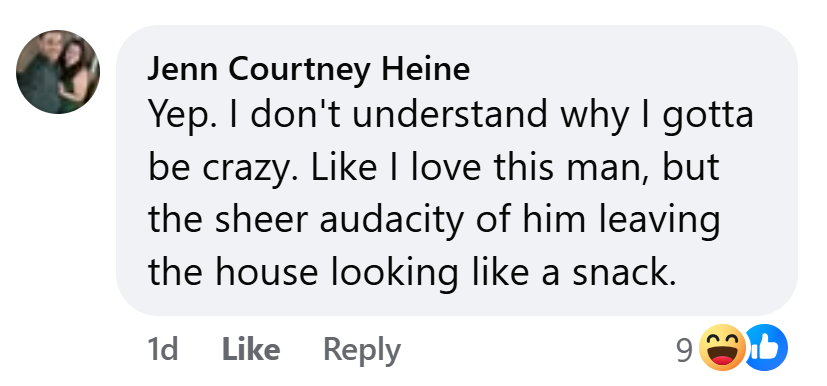Show who reacted with Like thumbs-up
The image size is (827, 386).
pos(766,348)
